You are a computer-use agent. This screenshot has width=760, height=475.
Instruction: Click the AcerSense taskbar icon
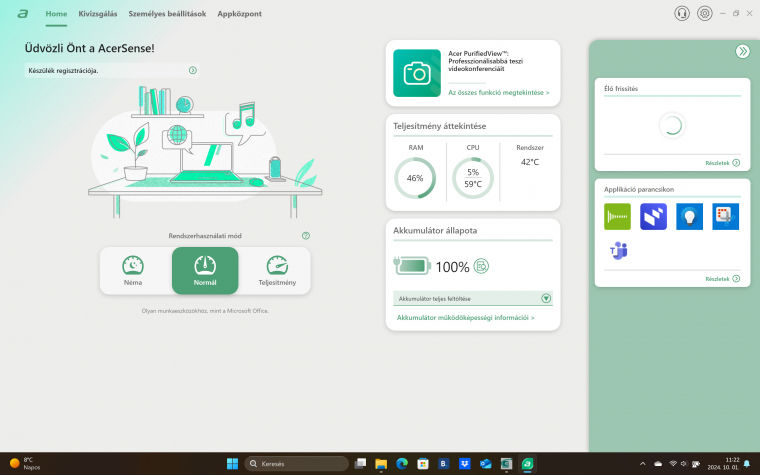click(527, 464)
